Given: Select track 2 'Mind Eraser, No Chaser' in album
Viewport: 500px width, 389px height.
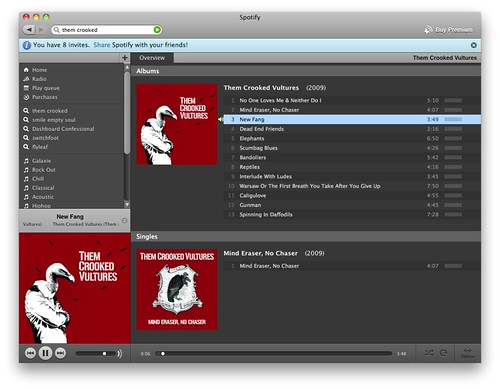Looking at the screenshot, I should tap(352, 110).
